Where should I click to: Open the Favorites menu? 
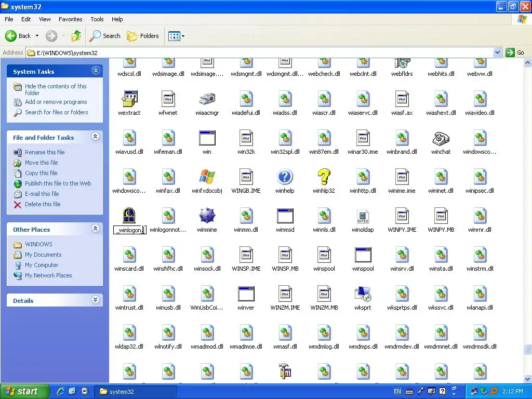point(70,19)
